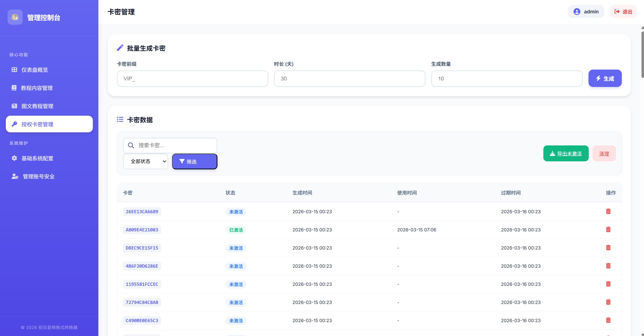
Task: Open 图文教程管理 page
Action: (x=37, y=106)
